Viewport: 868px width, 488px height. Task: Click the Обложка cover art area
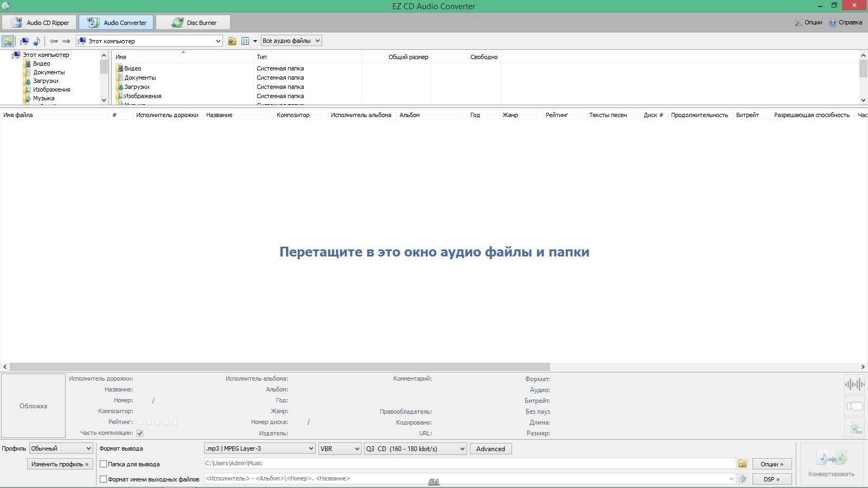coord(33,406)
